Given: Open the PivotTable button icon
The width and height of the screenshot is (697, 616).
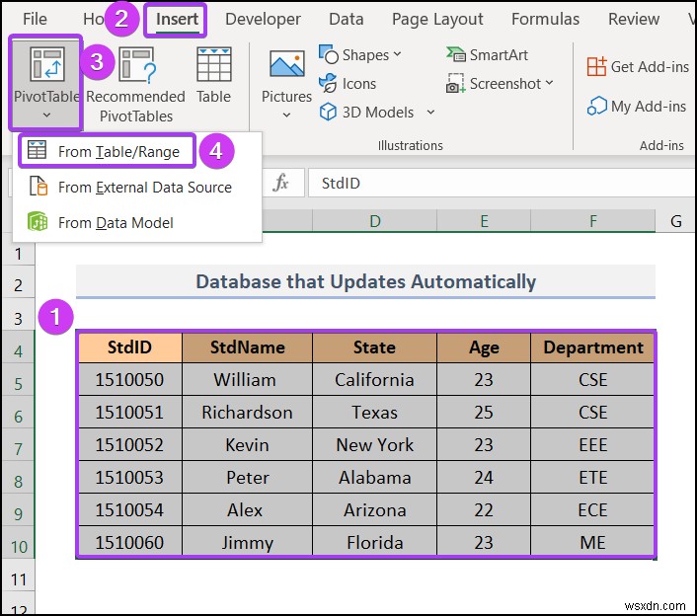Looking at the screenshot, I should [46, 64].
